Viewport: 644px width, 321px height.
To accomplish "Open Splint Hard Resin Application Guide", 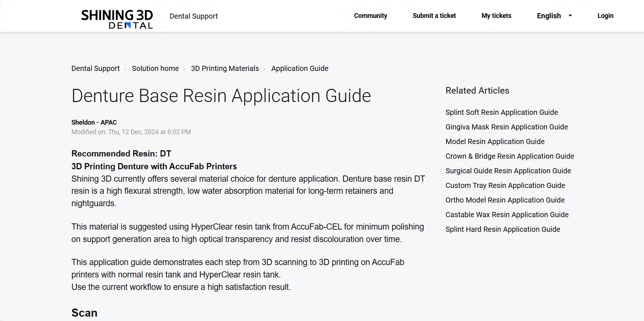I will tap(503, 229).
